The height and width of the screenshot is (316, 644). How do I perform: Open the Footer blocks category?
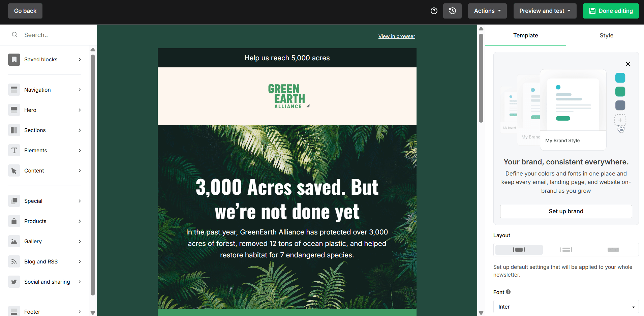[45, 311]
